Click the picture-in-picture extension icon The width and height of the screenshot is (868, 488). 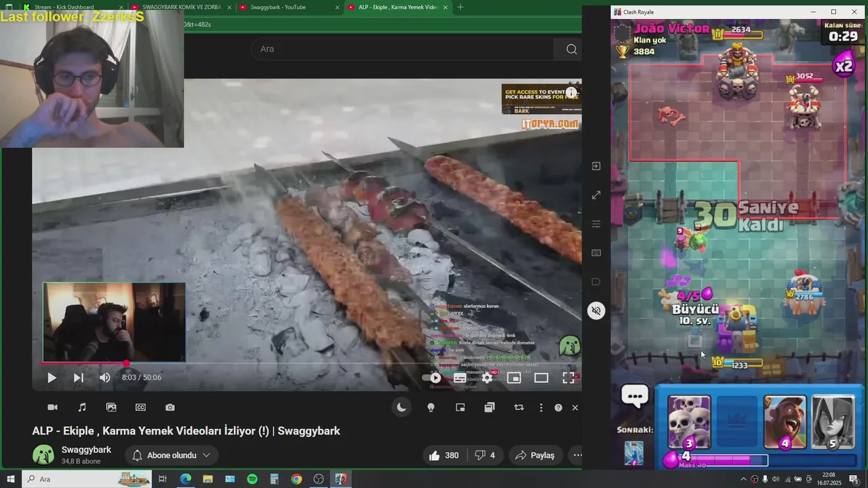click(460, 407)
